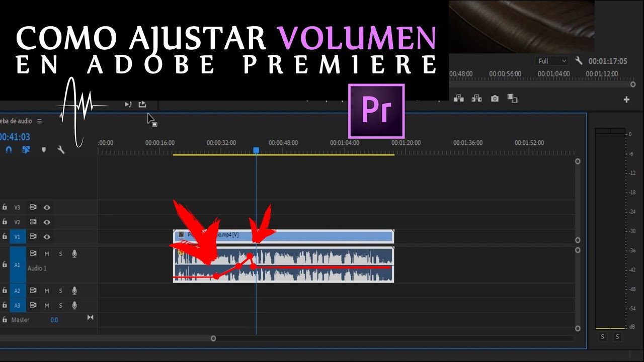Lock track A1 with padlock

[x=5, y=264]
